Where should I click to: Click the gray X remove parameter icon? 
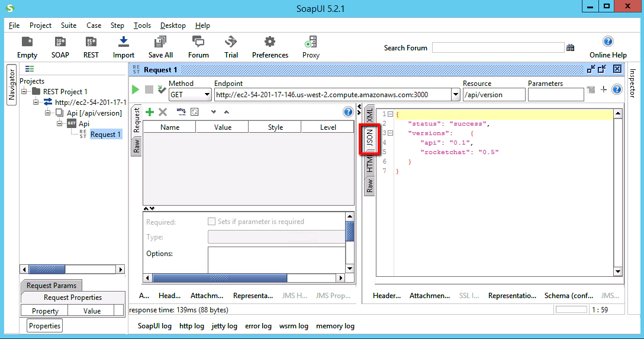point(163,112)
